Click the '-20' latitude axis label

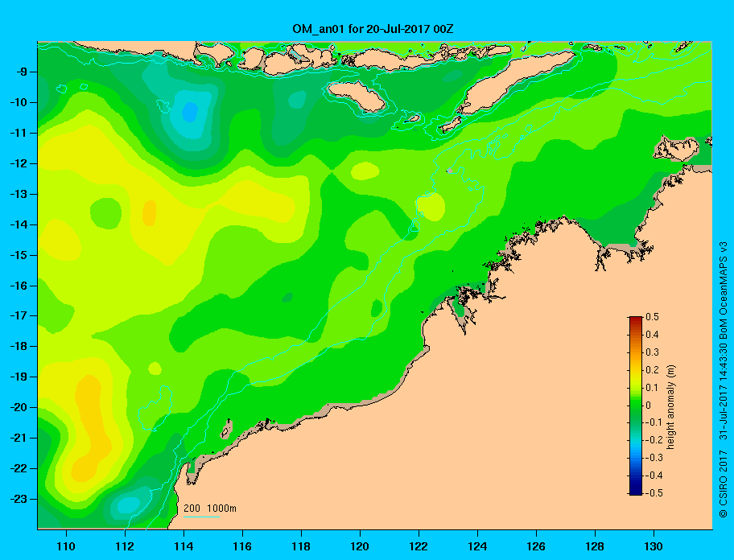(x=19, y=407)
